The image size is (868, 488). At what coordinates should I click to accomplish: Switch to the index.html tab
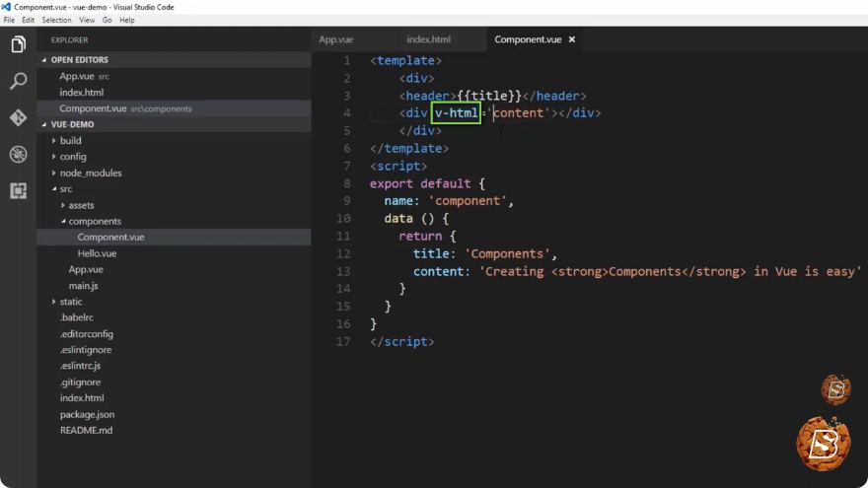click(x=428, y=39)
